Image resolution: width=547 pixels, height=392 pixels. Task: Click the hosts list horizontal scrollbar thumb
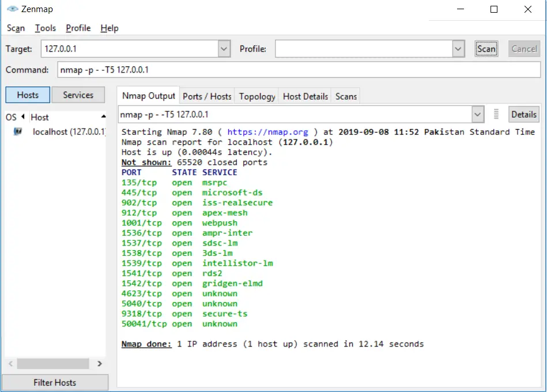point(53,364)
